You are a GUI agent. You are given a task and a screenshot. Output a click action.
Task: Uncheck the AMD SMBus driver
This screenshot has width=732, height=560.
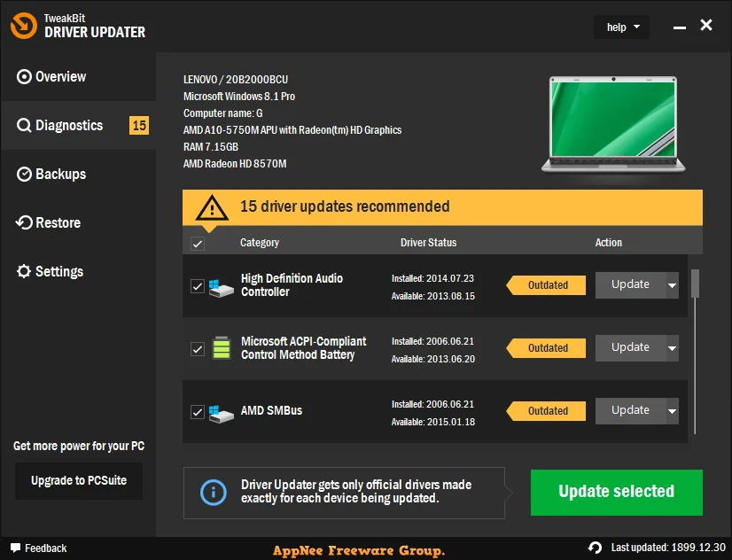point(197,410)
